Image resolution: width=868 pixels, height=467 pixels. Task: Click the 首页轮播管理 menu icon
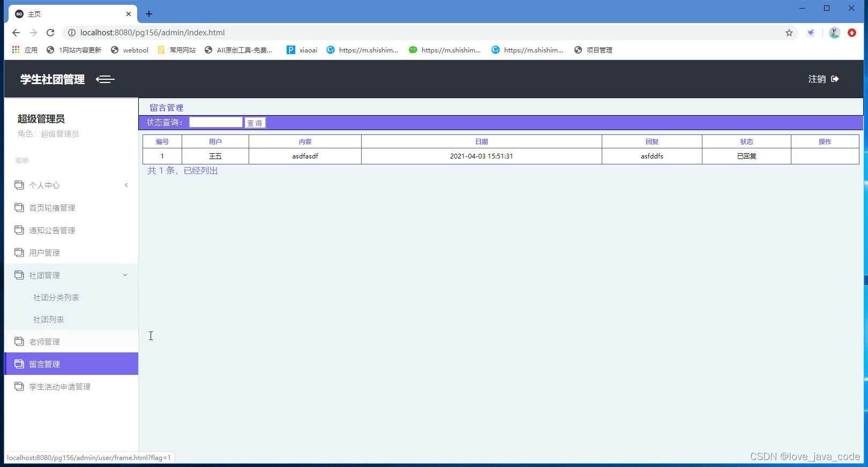[x=19, y=207]
